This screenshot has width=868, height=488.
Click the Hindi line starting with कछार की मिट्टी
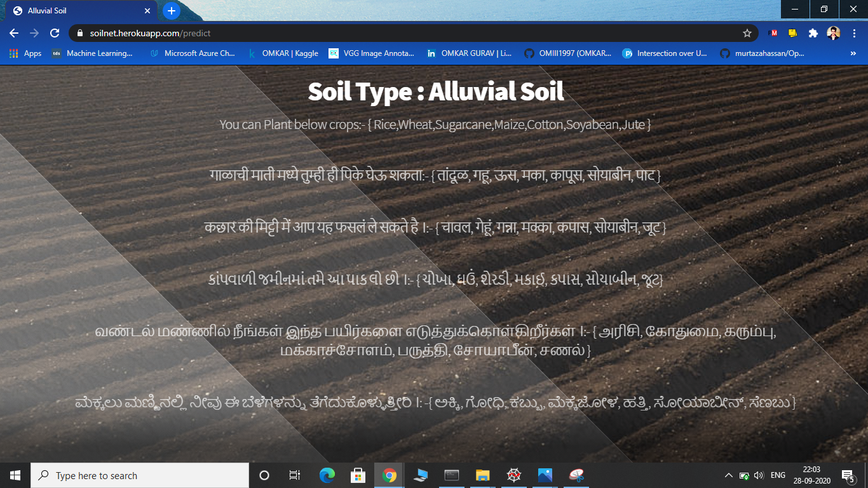click(435, 227)
